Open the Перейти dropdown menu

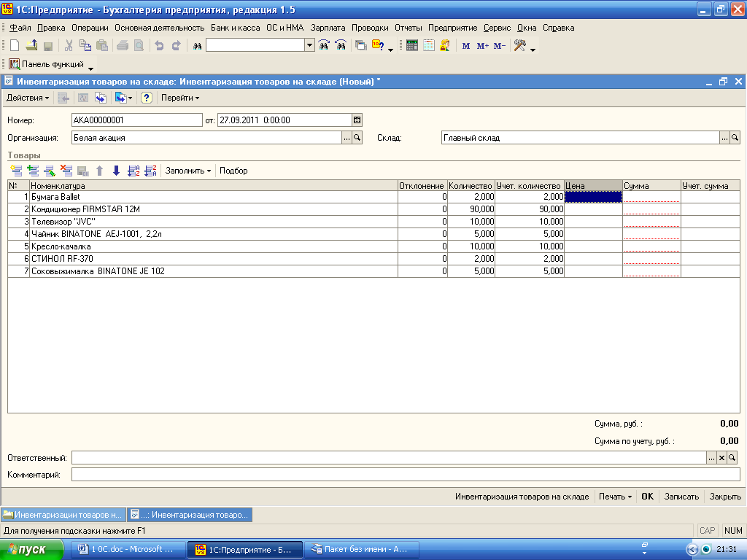point(180,98)
